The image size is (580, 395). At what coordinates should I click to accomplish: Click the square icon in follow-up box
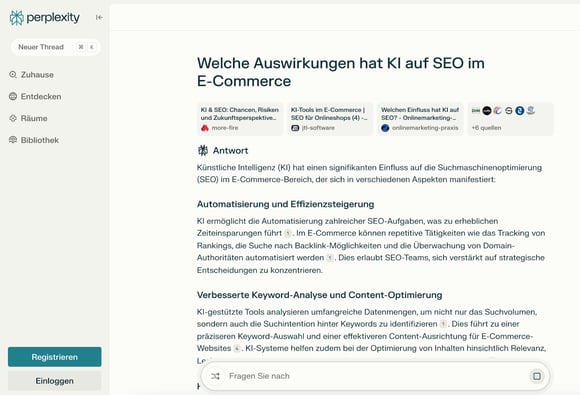pos(537,376)
